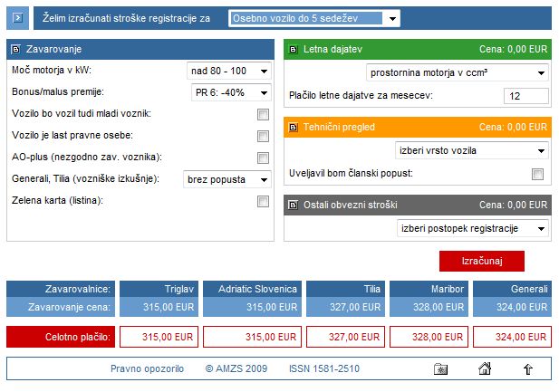Click the home icon in footer
The image size is (559, 392).
pos(485,368)
